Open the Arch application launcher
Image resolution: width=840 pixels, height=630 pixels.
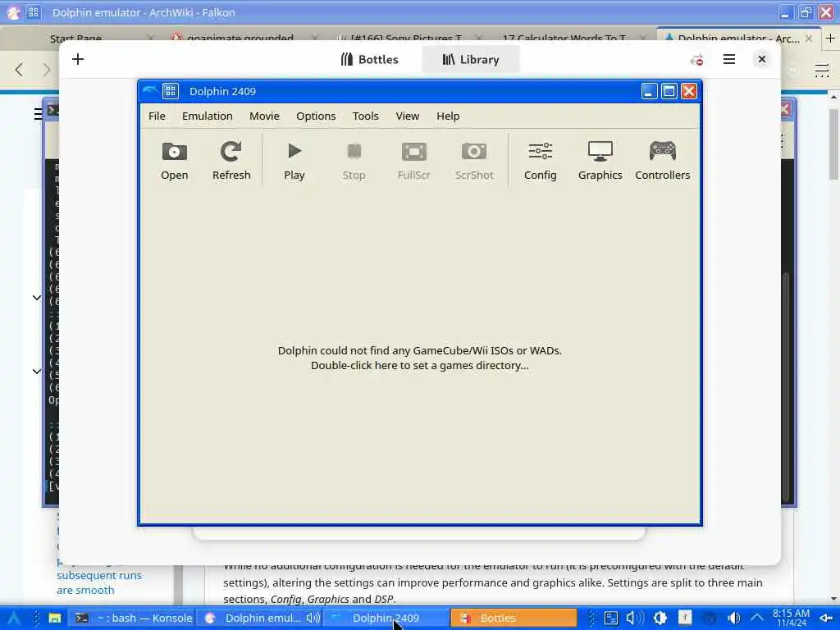click(x=13, y=618)
